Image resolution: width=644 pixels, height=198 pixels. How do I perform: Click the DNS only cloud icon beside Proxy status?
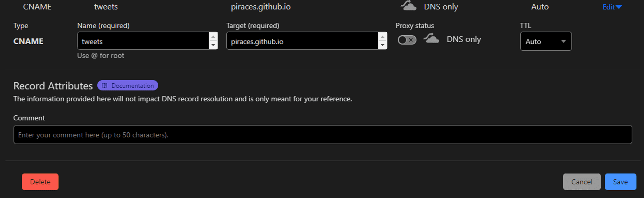pos(431,39)
